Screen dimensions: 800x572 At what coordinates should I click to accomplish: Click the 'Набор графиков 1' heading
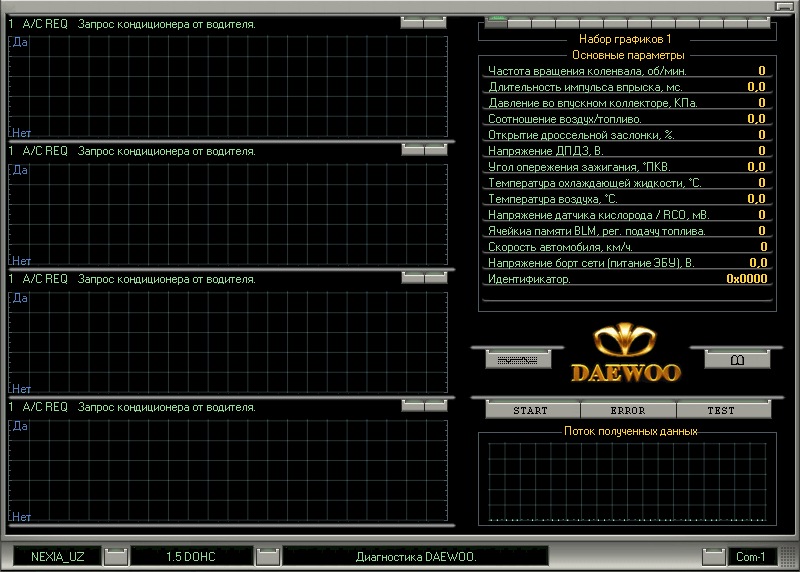(625, 39)
